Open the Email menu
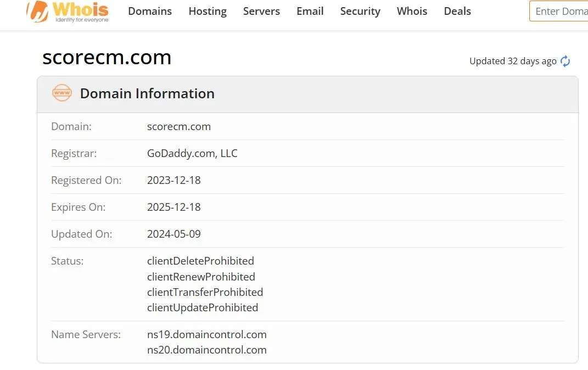The height and width of the screenshot is (370, 588). pyautogui.click(x=310, y=11)
